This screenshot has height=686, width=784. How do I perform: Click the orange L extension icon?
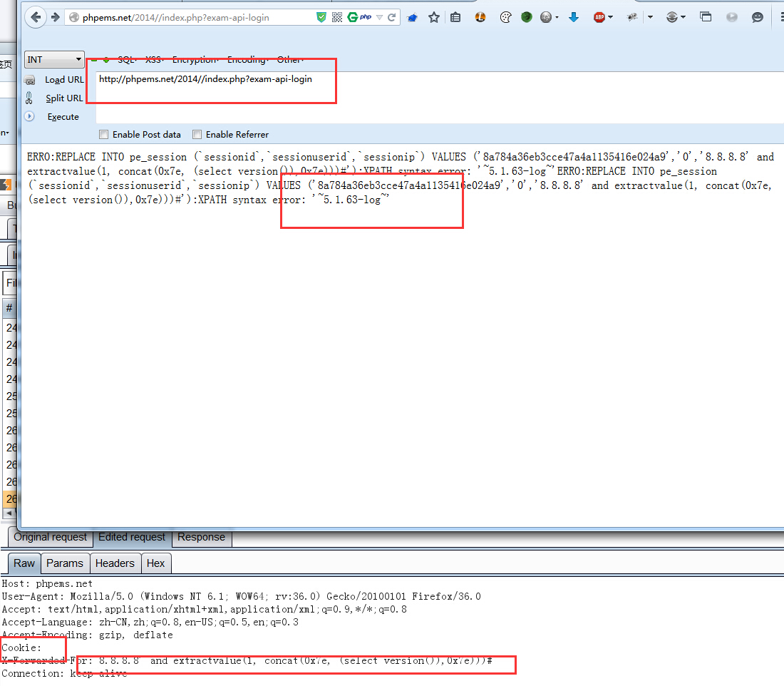480,18
